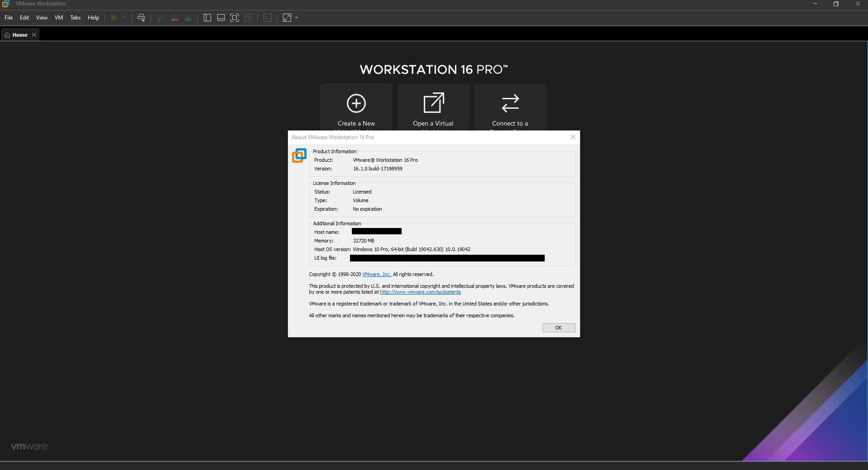The image size is (868, 470).
Task: Click the VMware Workstation title bar icon
Action: tap(6, 4)
